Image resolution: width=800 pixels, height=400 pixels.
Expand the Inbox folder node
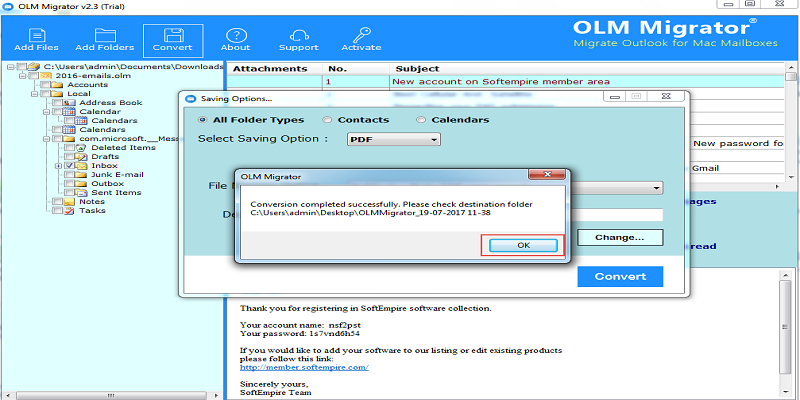(x=58, y=166)
